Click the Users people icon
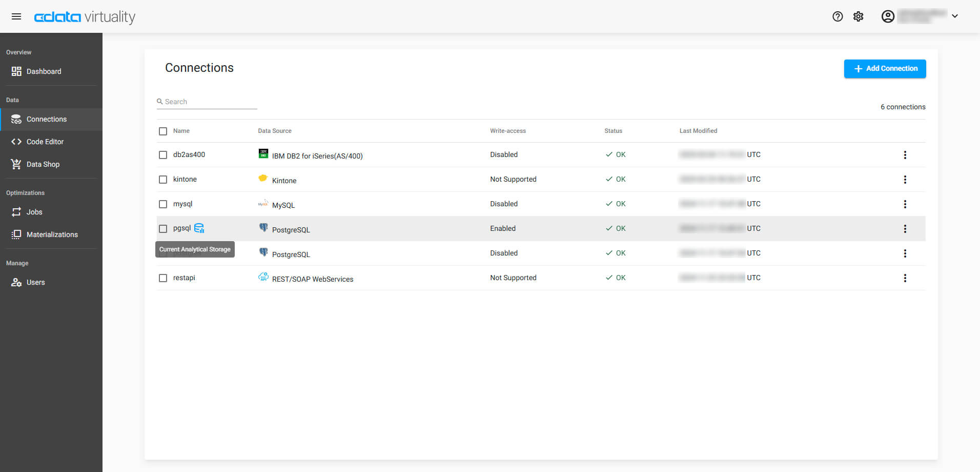Image resolution: width=980 pixels, height=472 pixels. (x=16, y=282)
